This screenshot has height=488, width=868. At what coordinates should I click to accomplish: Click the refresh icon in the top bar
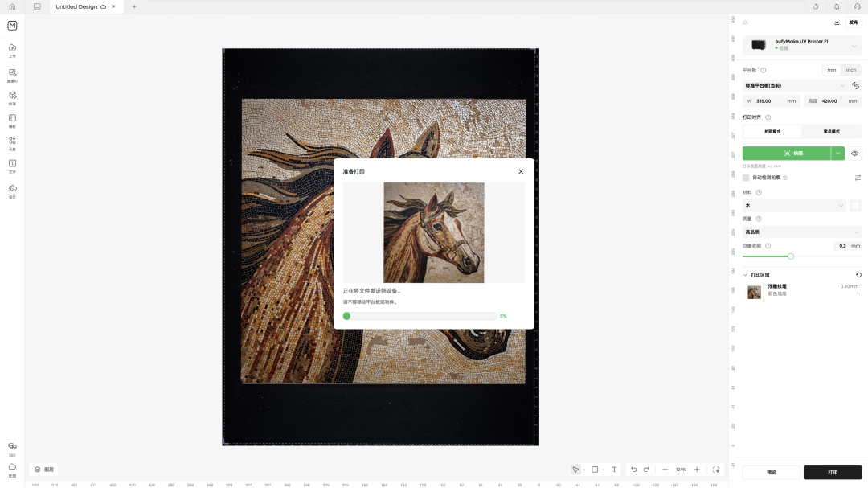(x=816, y=6)
